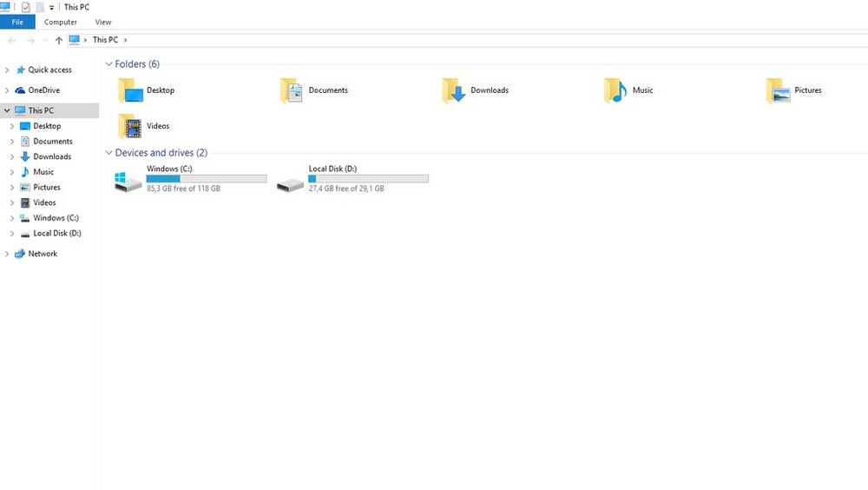Click the New folder icon in title bar
Screen dimensions: 868x490
tap(40, 7)
